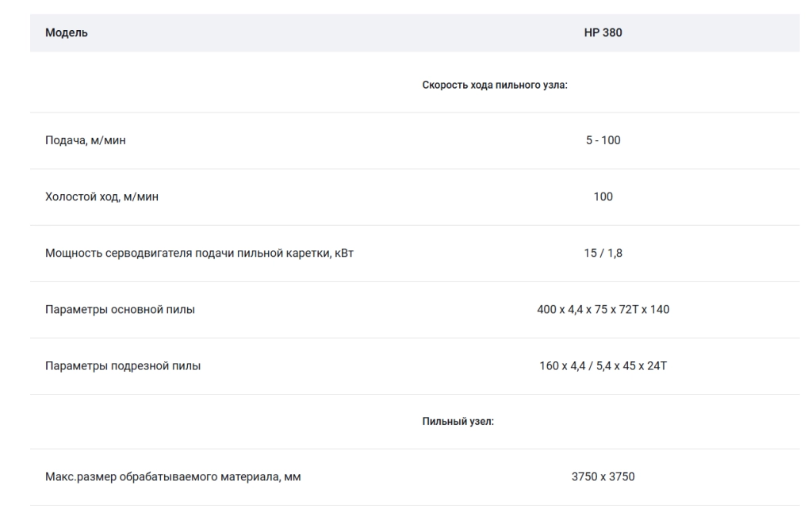
Task: Select the Параметры основной пилы label
Action: pyautogui.click(x=121, y=310)
